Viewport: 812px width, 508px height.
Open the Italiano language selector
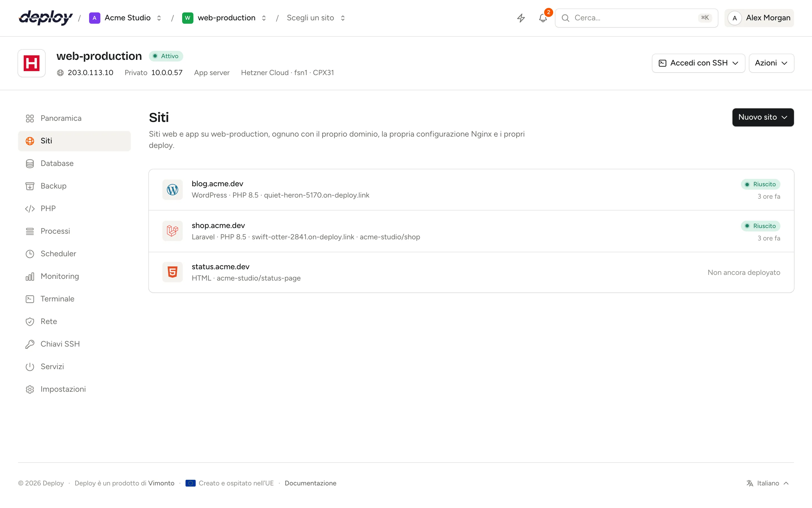pyautogui.click(x=768, y=483)
